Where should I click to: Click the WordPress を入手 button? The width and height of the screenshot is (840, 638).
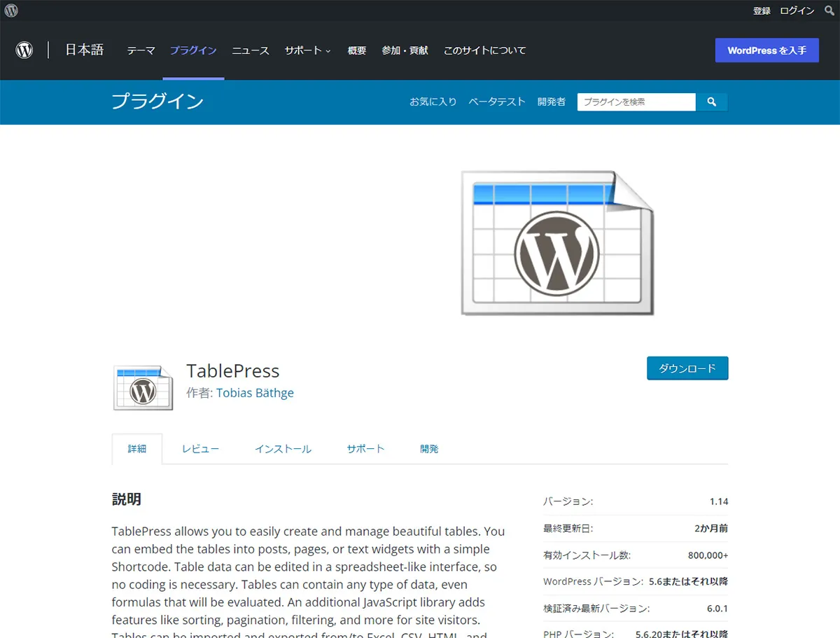[x=766, y=50]
